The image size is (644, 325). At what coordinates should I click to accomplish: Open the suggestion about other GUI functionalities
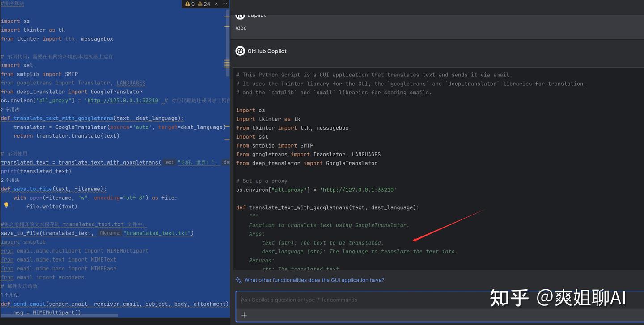click(314, 279)
